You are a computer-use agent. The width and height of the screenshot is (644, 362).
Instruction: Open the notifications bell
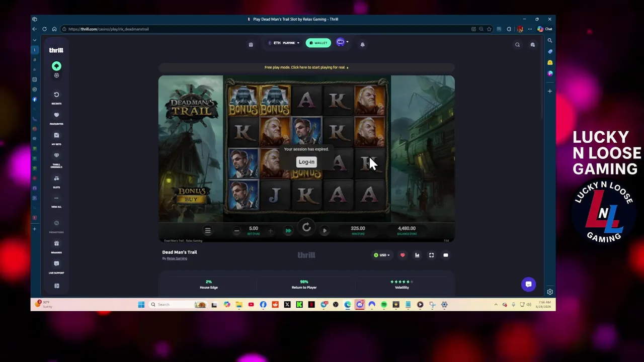point(362,44)
